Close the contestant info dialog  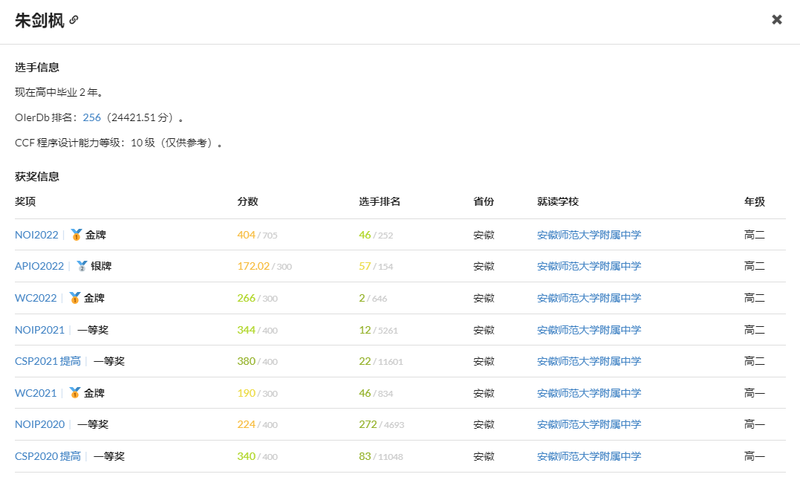[777, 20]
